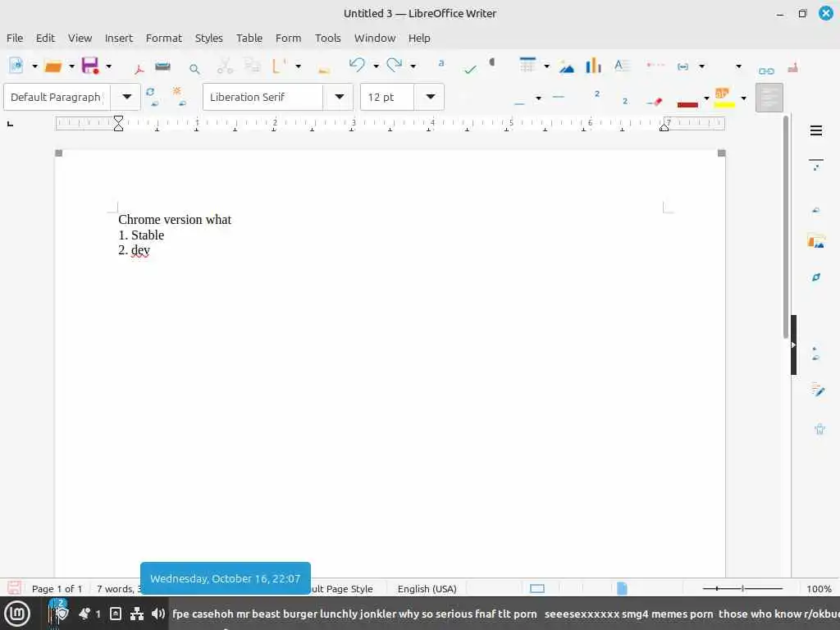Open the Styles menu

pyautogui.click(x=208, y=38)
